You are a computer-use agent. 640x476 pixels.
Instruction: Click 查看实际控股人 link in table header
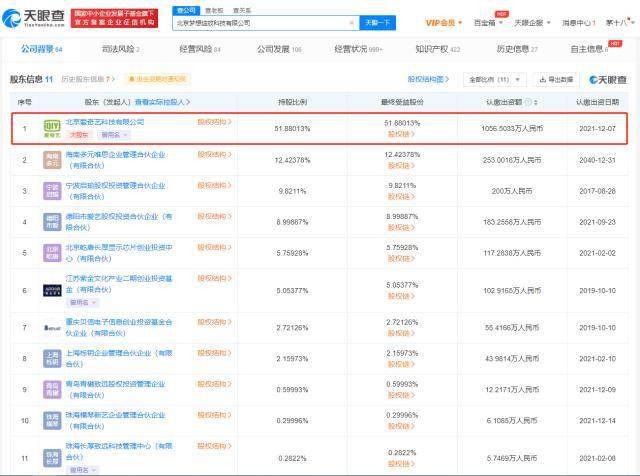pyautogui.click(x=162, y=102)
